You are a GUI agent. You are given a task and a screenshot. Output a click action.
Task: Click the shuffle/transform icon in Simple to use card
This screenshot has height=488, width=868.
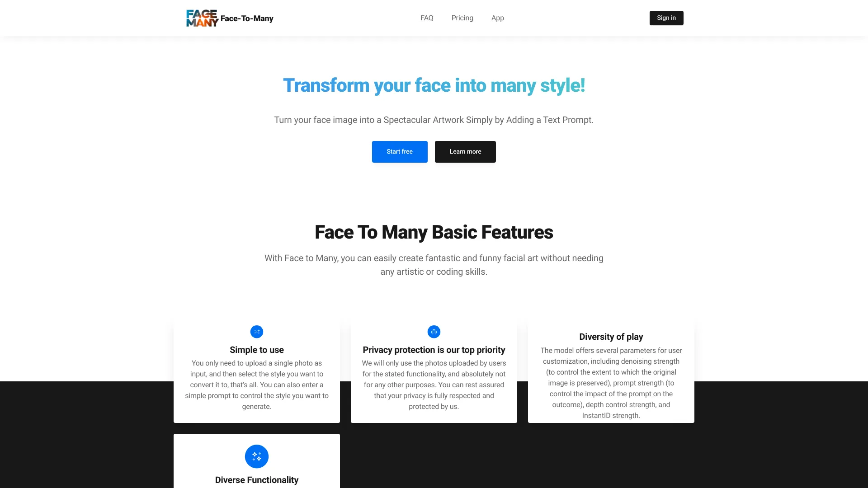pyautogui.click(x=256, y=332)
